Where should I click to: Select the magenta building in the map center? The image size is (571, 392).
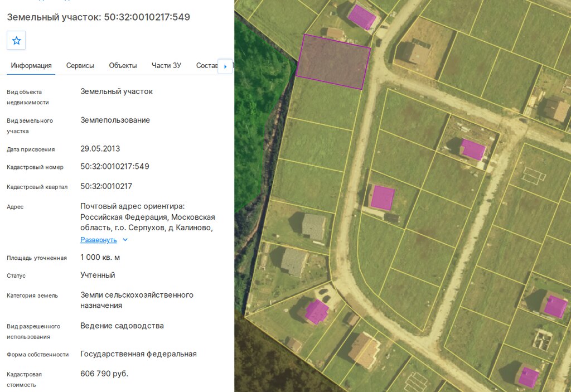(383, 197)
